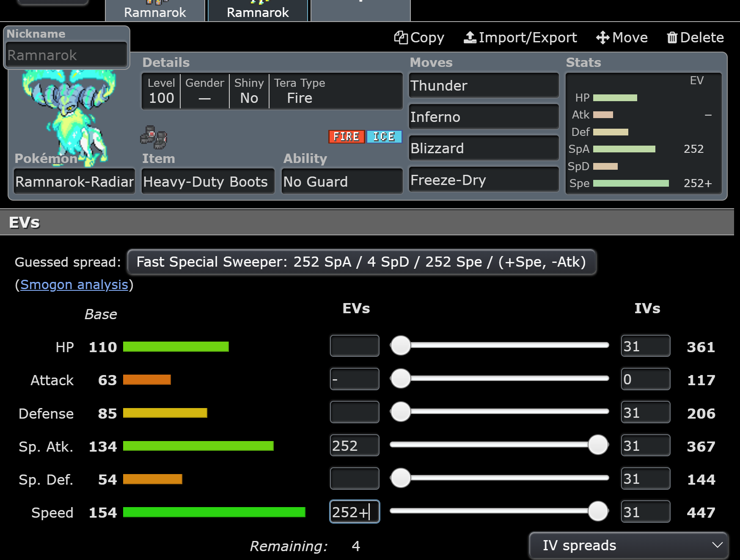Change the Tera Type Fire
This screenshot has height=560, width=740.
(x=300, y=91)
